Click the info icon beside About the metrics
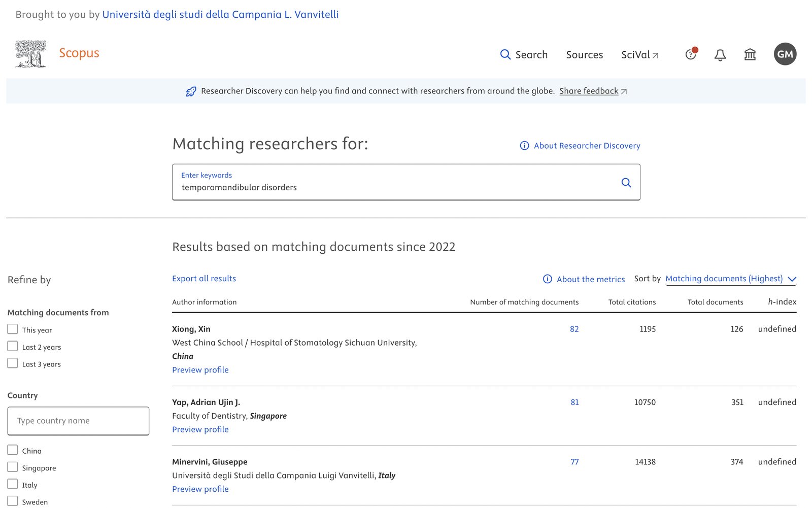Screen dimensions: 812x508 548,279
